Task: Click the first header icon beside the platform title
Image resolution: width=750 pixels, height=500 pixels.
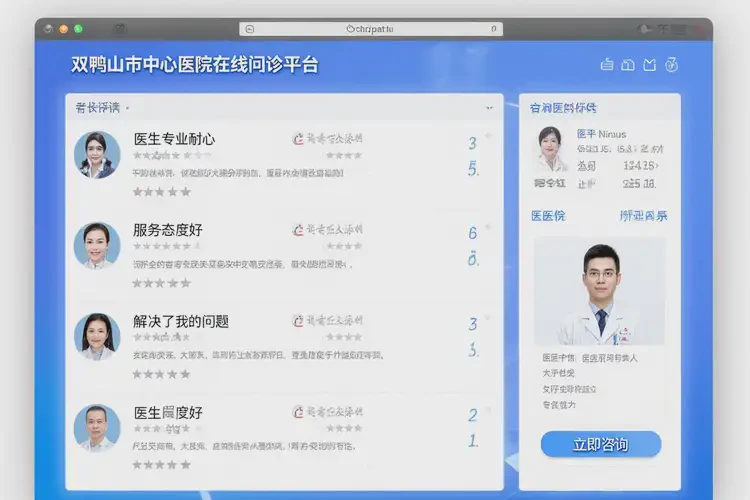Action: pyautogui.click(x=606, y=65)
